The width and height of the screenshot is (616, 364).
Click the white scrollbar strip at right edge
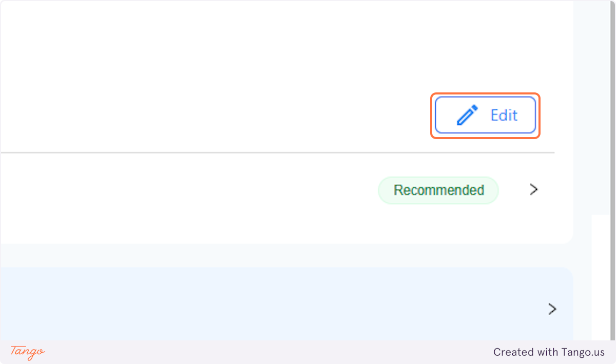603,277
